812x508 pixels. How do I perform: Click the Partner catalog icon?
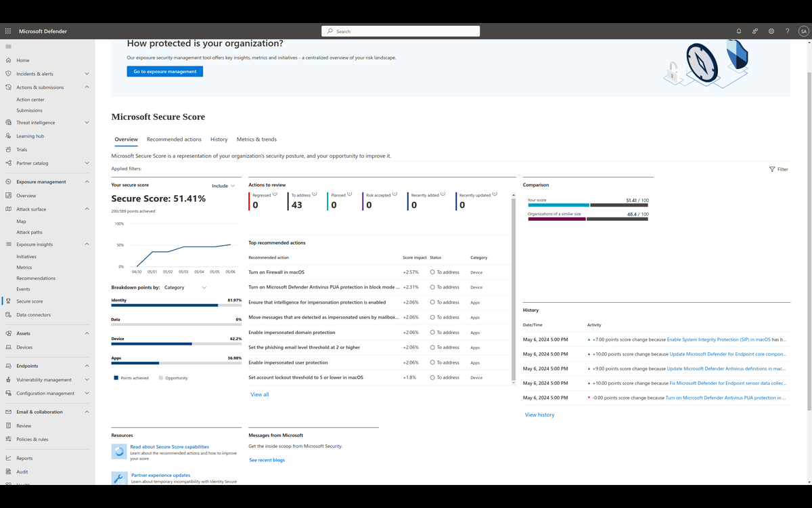[x=8, y=163]
